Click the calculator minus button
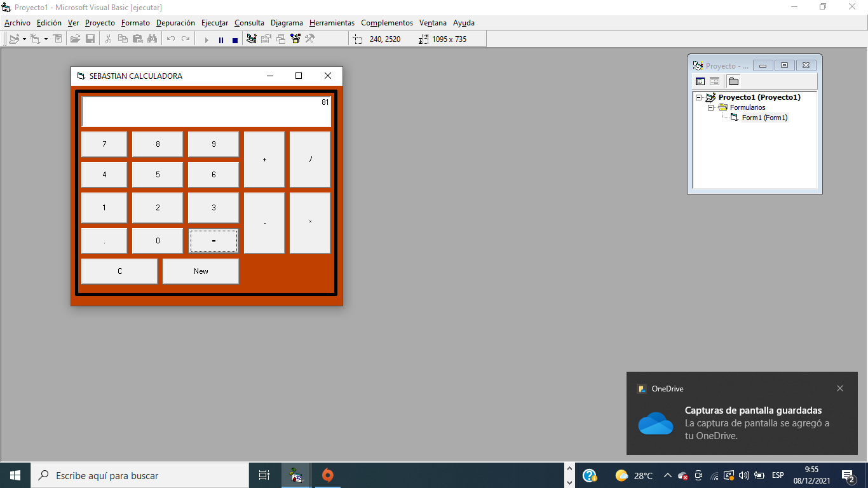 pos(264,223)
